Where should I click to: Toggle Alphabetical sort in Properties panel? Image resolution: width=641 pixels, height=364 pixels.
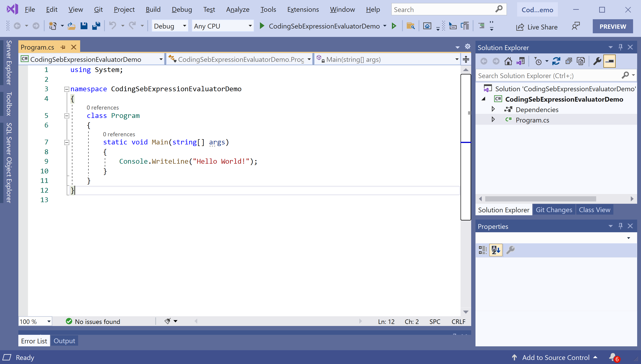[x=495, y=250]
